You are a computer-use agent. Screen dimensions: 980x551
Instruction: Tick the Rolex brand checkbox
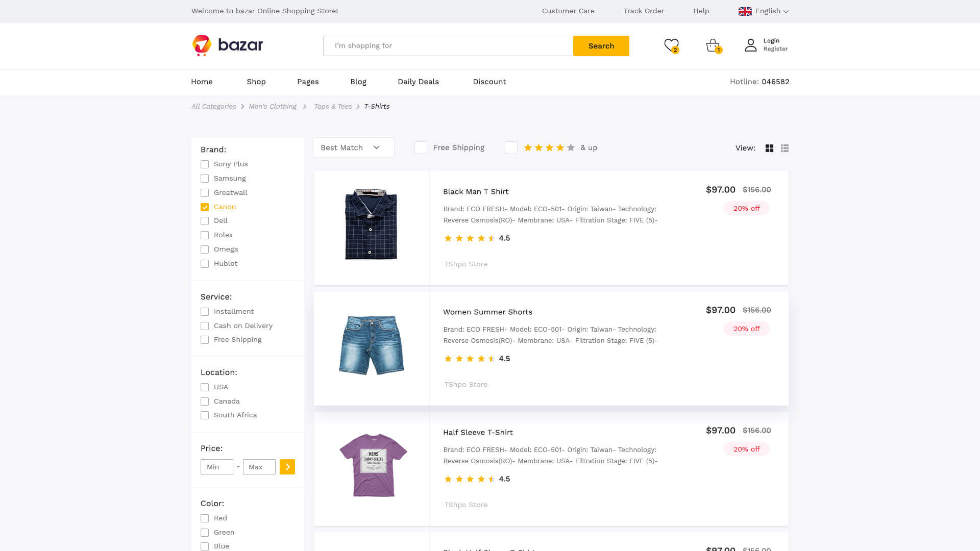205,235
